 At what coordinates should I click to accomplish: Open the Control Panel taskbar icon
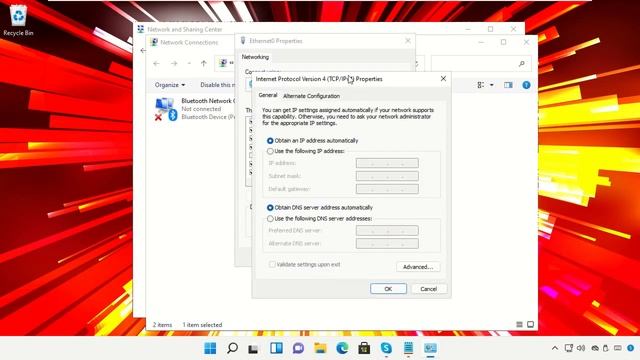click(430, 348)
